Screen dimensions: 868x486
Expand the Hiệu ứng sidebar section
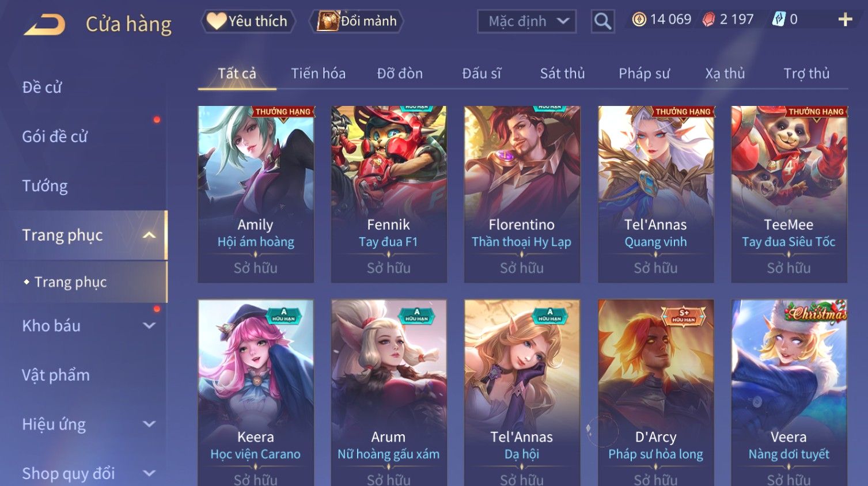coord(149,424)
